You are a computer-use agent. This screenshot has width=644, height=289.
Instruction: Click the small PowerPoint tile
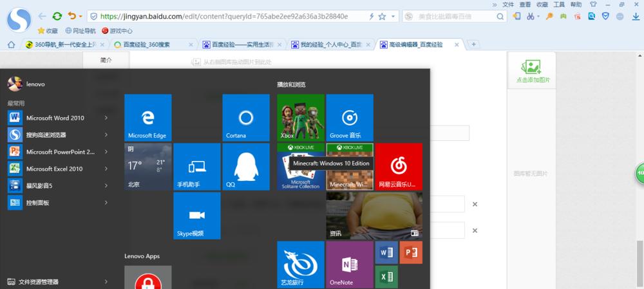(x=411, y=252)
